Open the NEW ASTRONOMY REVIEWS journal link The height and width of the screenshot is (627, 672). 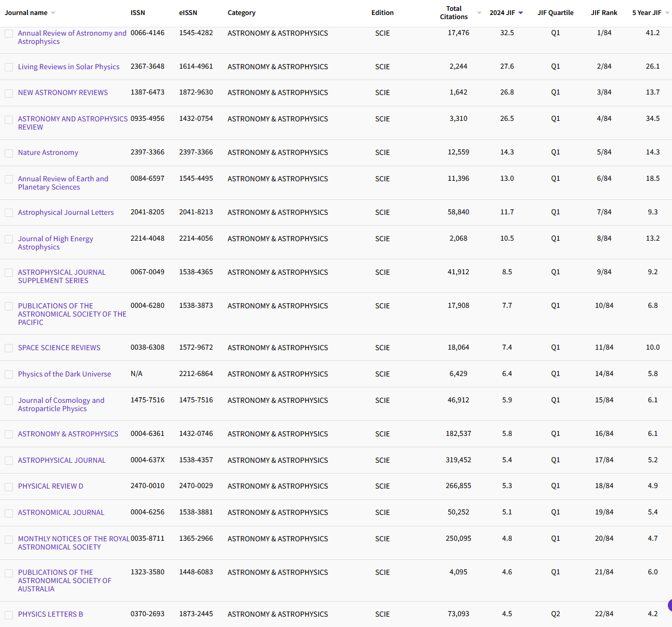click(x=63, y=92)
